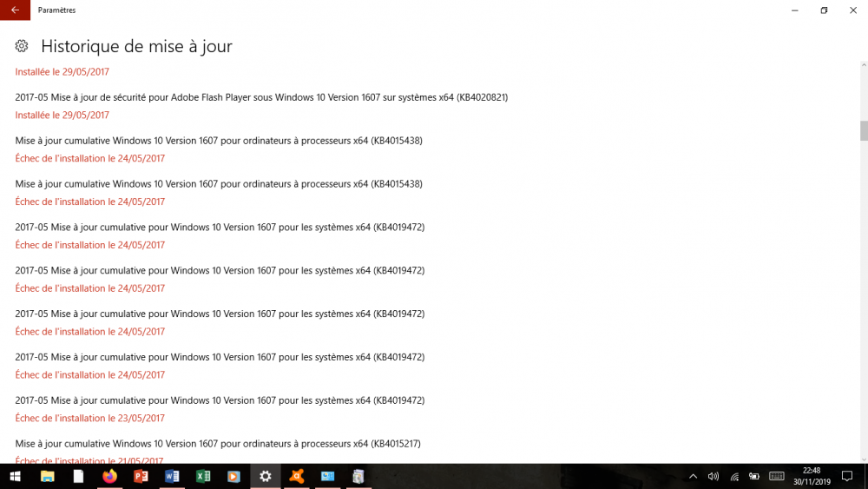Open the touch keyboard from the tray
The image size is (868, 489).
pyautogui.click(x=777, y=476)
